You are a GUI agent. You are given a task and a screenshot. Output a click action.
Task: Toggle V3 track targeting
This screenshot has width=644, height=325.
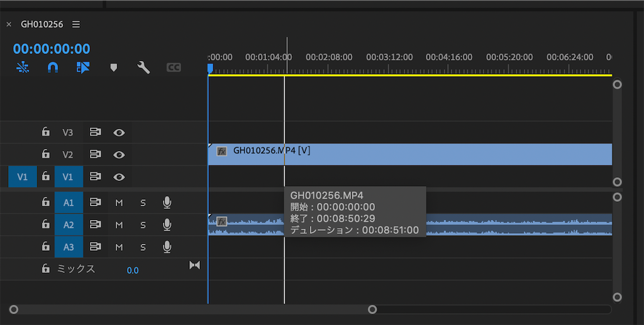[68, 132]
